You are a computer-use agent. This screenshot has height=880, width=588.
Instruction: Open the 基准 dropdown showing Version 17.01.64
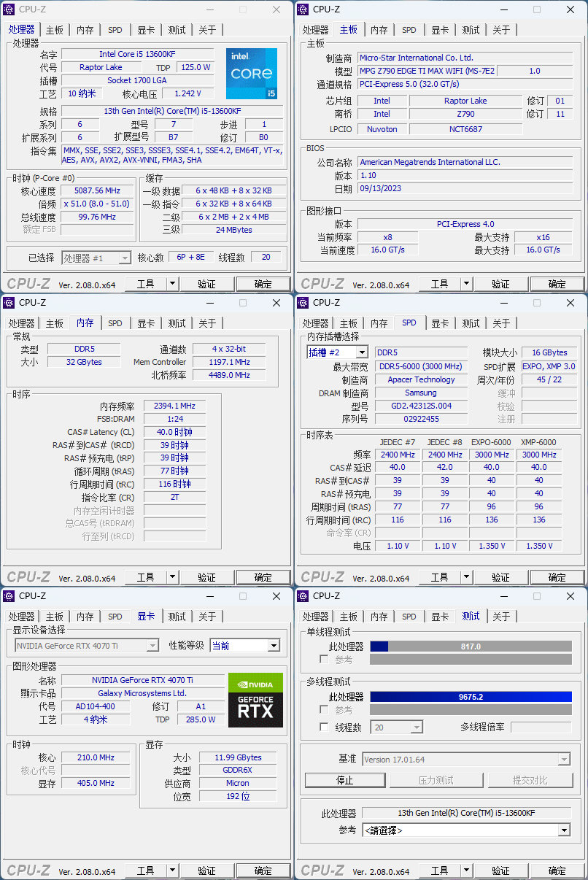pyautogui.click(x=465, y=759)
